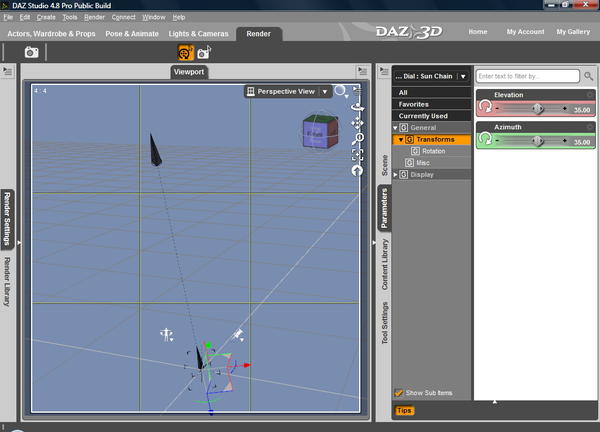Click the pan camera control in viewport
Image resolution: width=600 pixels, height=432 pixels.
click(357, 123)
